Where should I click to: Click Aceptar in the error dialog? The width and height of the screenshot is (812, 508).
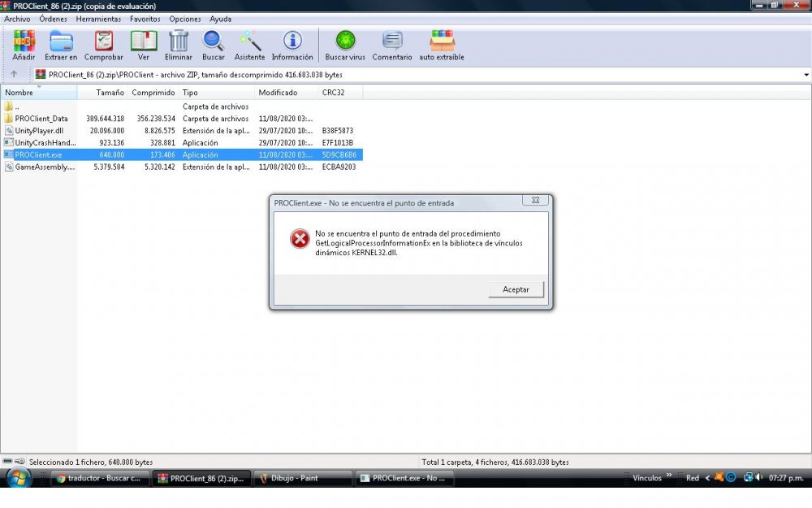pyautogui.click(x=516, y=289)
